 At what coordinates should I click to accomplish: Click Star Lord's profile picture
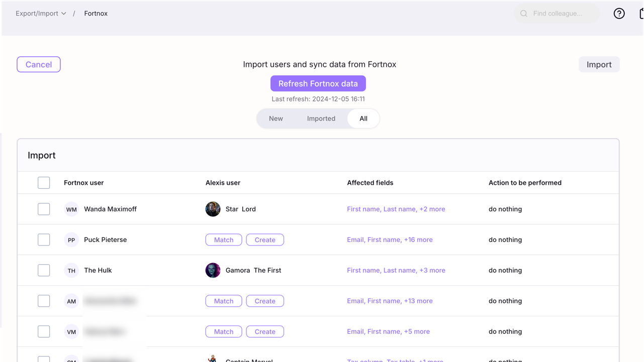213,209
